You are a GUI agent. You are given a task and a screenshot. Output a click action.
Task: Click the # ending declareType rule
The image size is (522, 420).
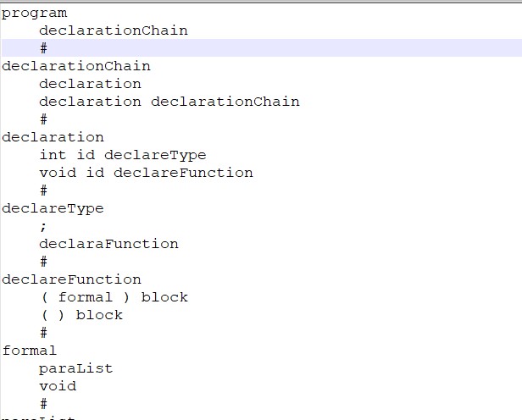point(43,262)
